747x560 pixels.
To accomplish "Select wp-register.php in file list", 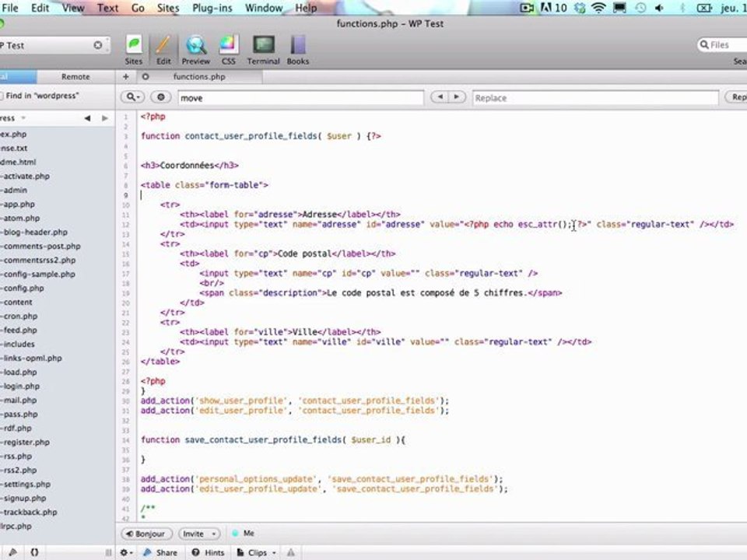I will click(x=25, y=442).
